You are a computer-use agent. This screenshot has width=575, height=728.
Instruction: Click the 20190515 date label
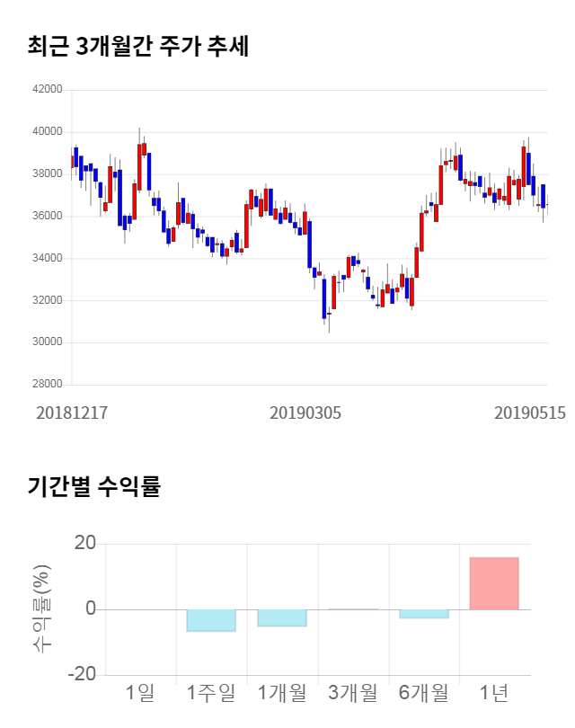click(x=530, y=413)
